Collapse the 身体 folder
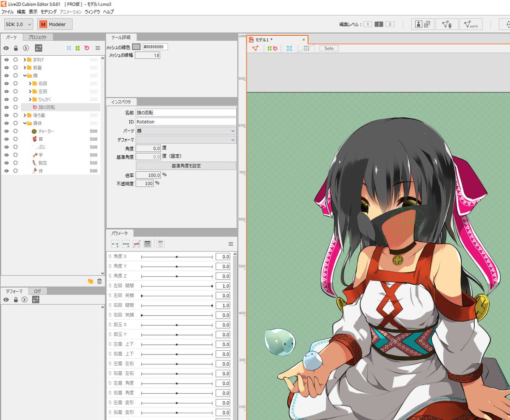The height and width of the screenshot is (420, 510). tap(25, 123)
